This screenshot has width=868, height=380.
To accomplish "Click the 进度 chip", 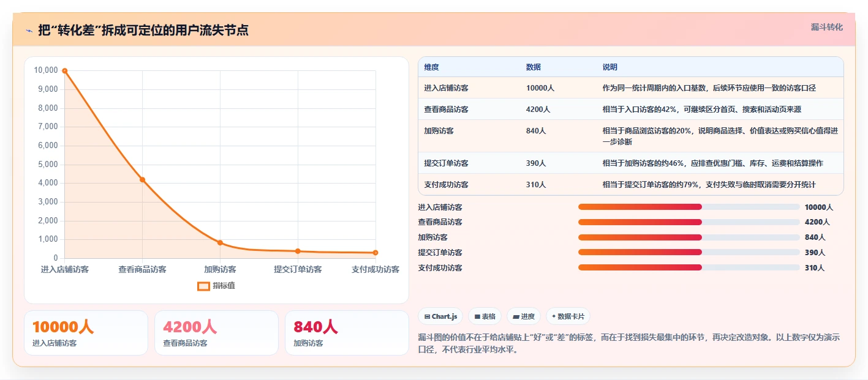I will [524, 316].
